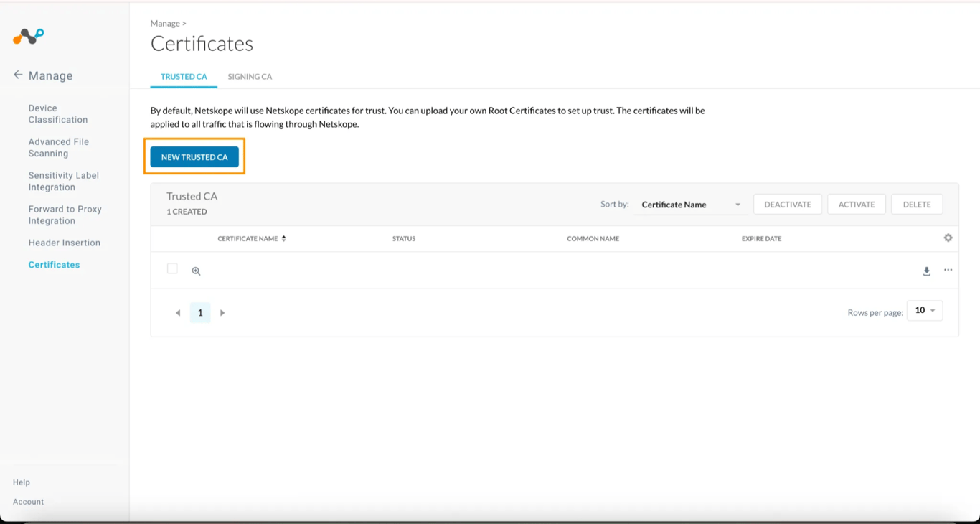
Task: Click the Common Name column header
Action: click(x=593, y=238)
